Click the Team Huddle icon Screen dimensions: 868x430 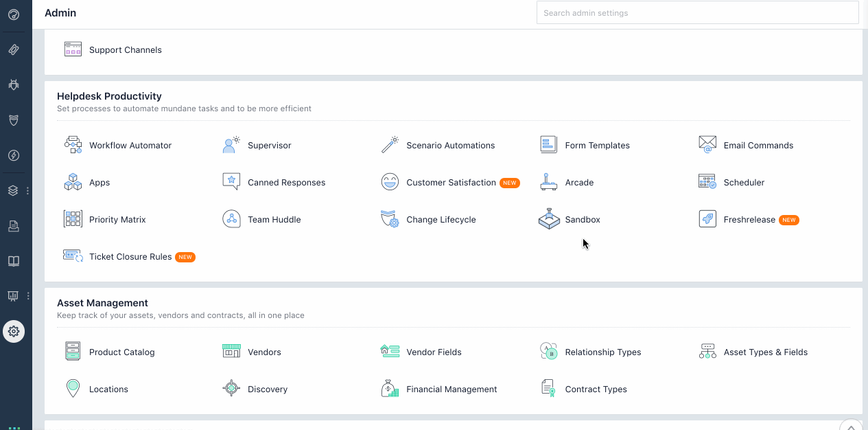[x=231, y=219]
